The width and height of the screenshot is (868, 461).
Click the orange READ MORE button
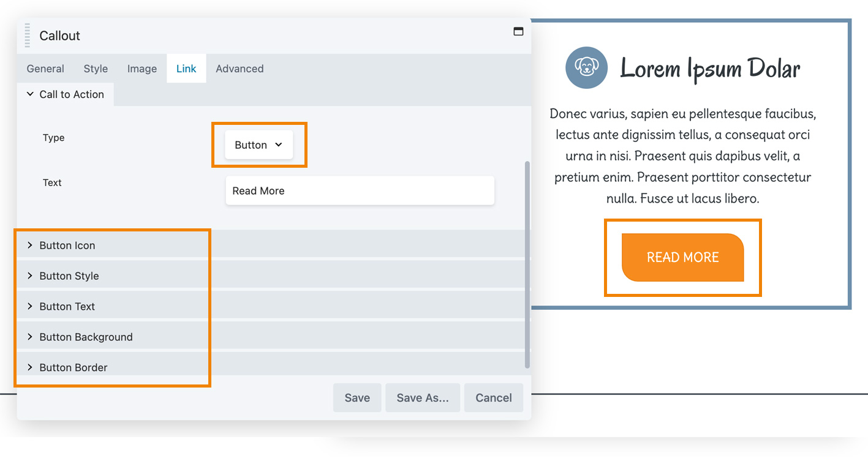pos(682,257)
